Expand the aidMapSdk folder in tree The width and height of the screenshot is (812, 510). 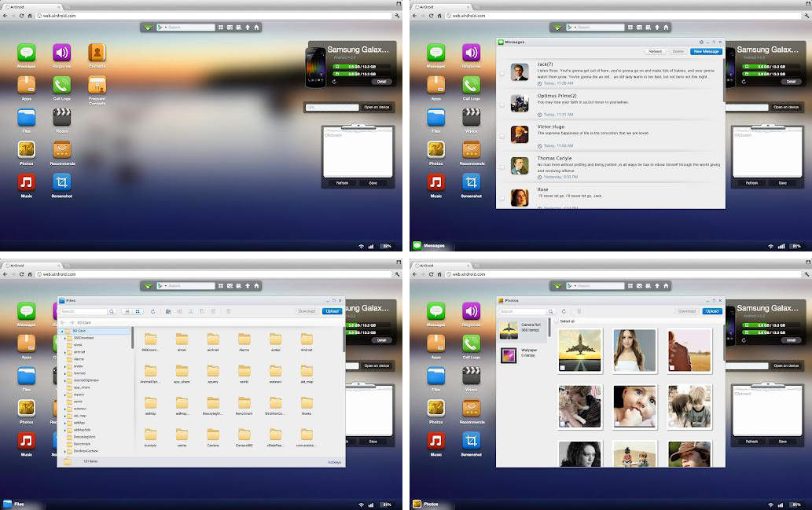coord(65,430)
